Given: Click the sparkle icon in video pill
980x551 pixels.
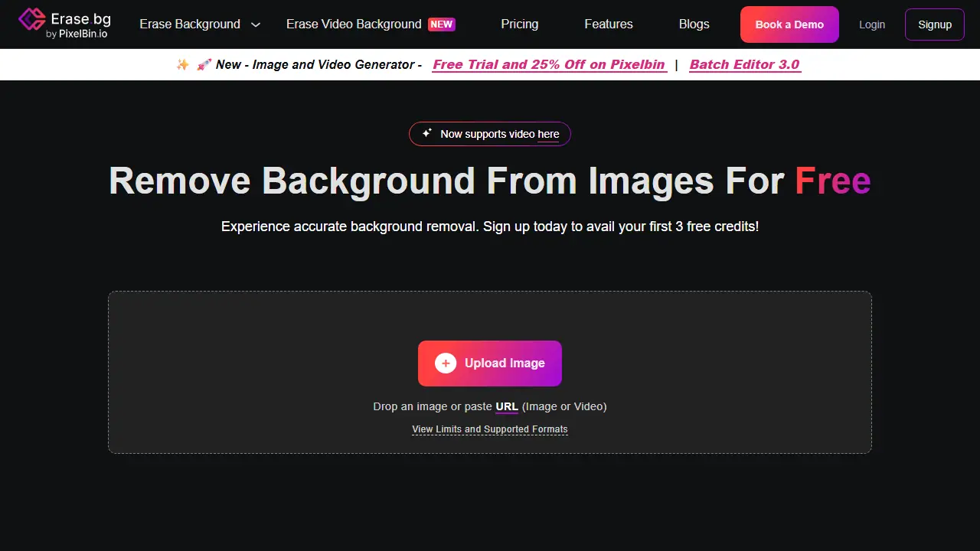Looking at the screenshot, I should (x=427, y=133).
